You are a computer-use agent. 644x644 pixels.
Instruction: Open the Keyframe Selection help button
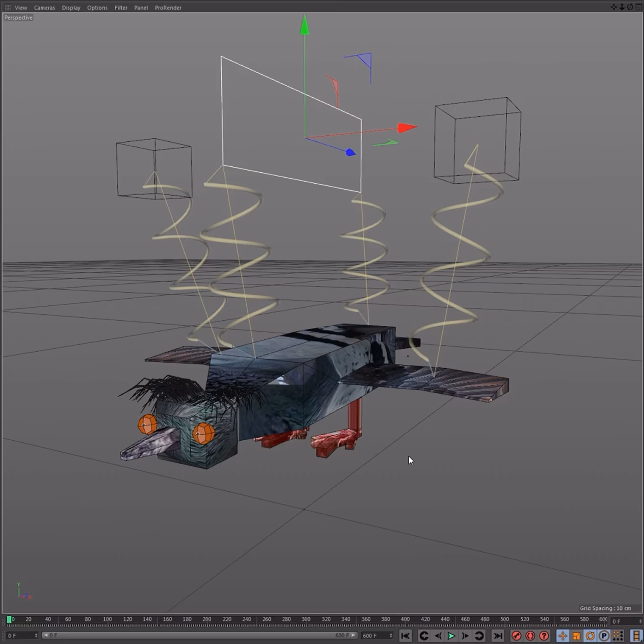click(x=544, y=636)
